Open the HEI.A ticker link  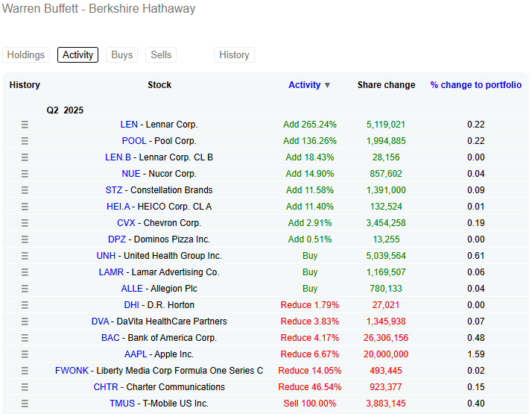click(118, 207)
